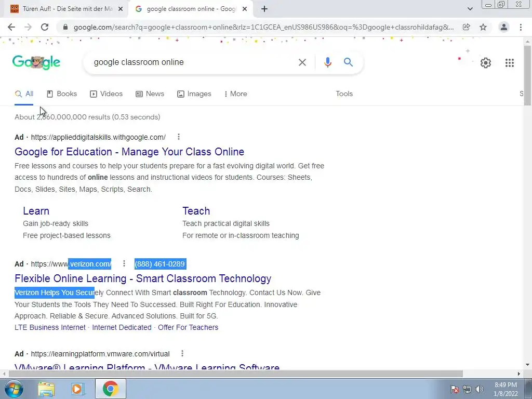Click the 'Free project-based lessons' text
The height and width of the screenshot is (399, 532).
66,235
